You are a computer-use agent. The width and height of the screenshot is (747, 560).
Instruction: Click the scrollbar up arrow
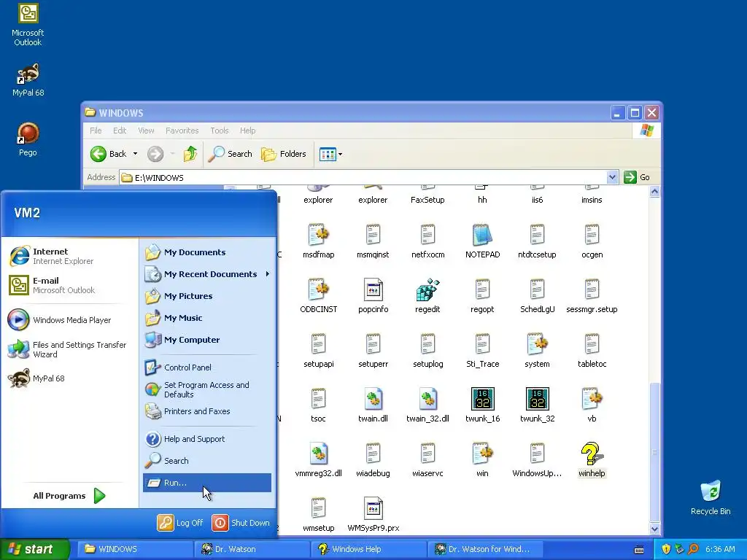coord(654,192)
